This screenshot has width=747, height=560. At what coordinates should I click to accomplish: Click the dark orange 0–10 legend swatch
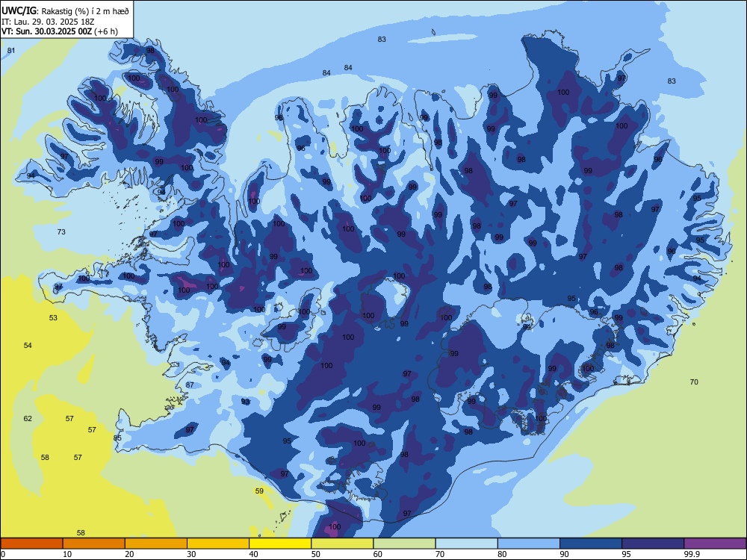point(32,544)
